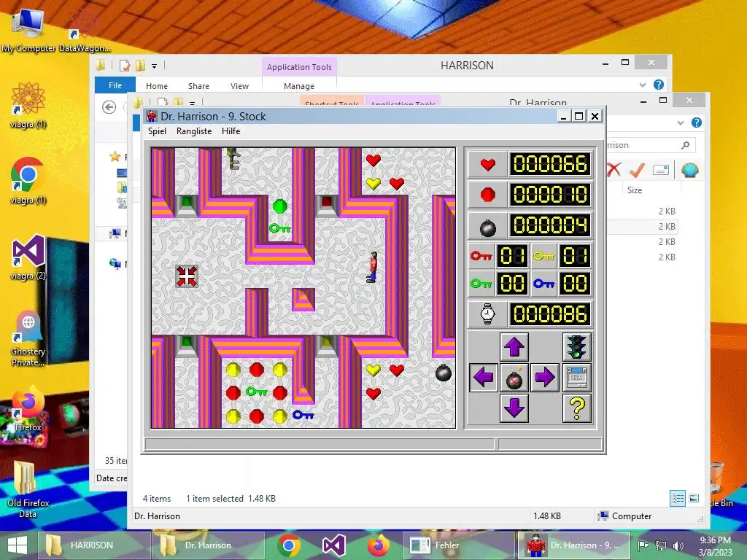Click the red octagon counter icon

pyautogui.click(x=487, y=195)
